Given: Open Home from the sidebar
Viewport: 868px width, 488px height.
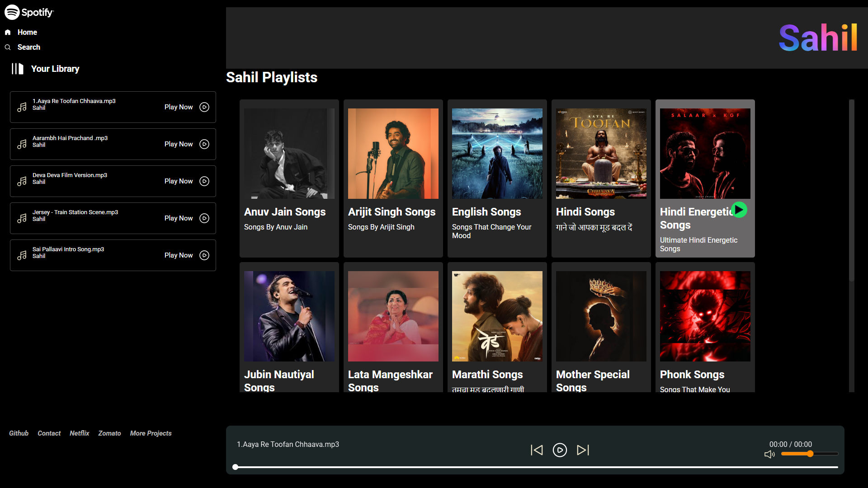Looking at the screenshot, I should tap(27, 32).
